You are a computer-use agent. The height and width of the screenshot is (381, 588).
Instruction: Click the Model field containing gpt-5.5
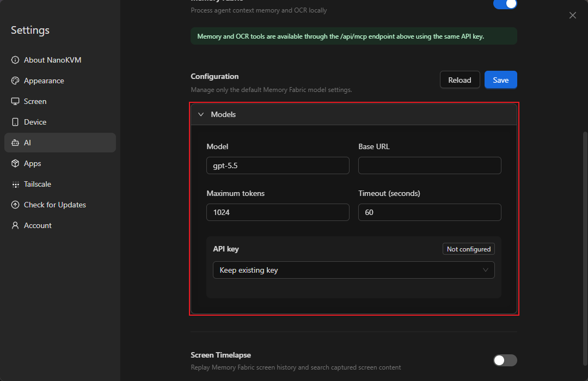pyautogui.click(x=278, y=165)
